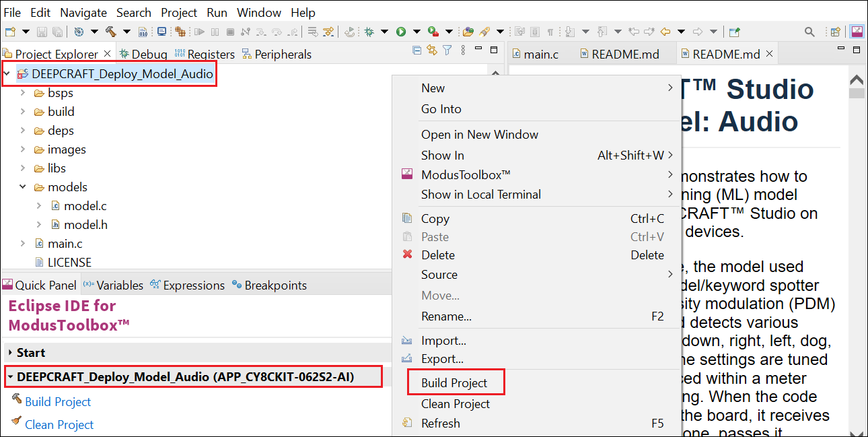Open the Project Explorer View Menu dots
This screenshot has height=437, width=868.
click(x=462, y=51)
